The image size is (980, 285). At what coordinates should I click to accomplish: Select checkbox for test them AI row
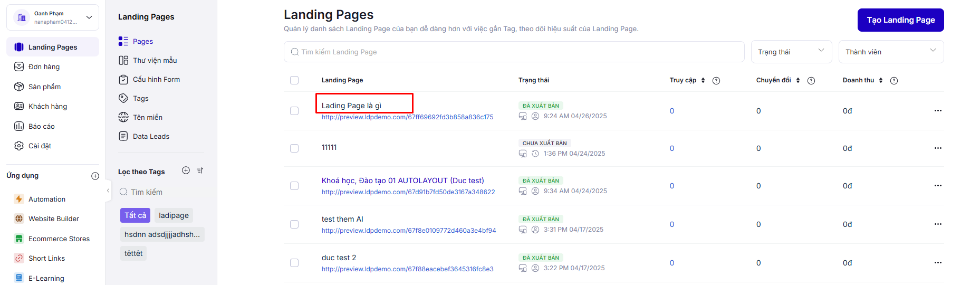click(x=294, y=224)
